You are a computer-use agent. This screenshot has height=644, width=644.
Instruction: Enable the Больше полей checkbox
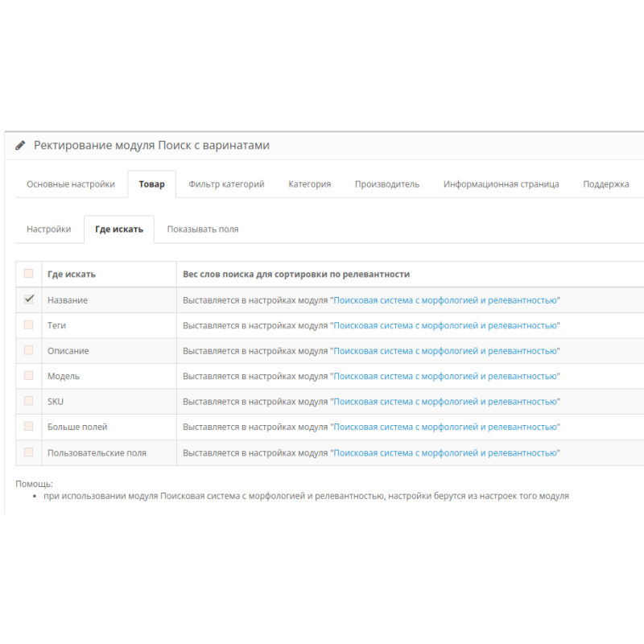28,427
